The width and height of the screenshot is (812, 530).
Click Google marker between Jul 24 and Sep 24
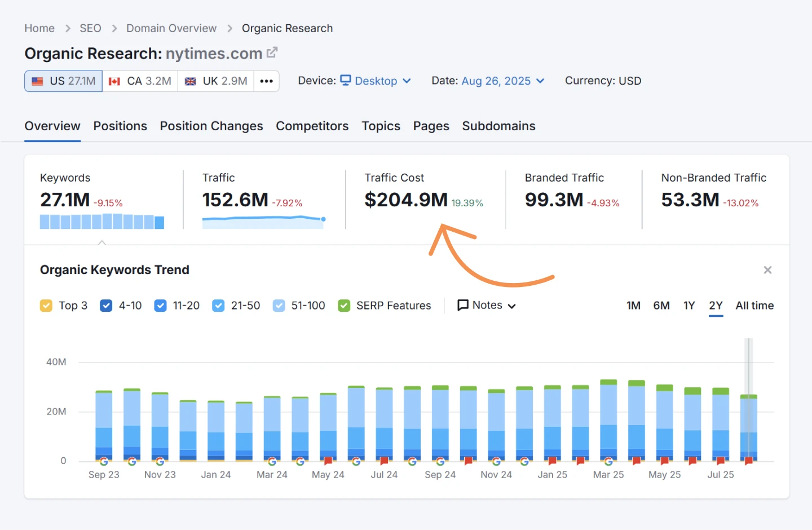(x=412, y=461)
